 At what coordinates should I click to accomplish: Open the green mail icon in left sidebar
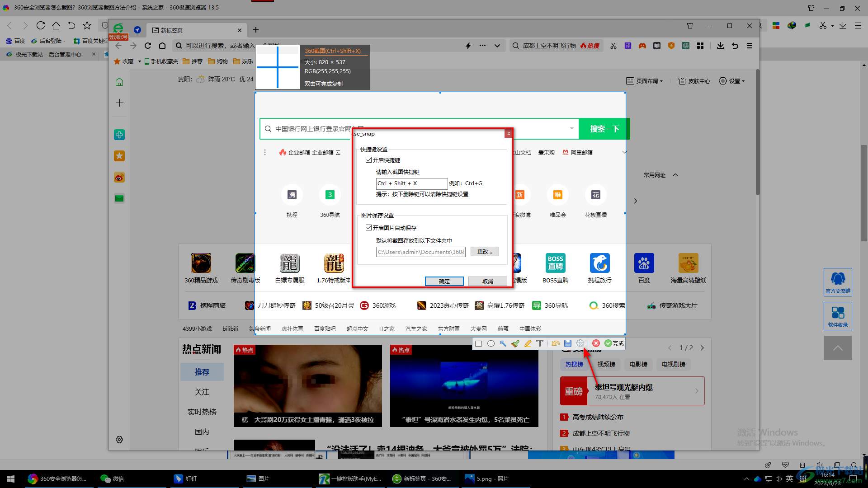click(119, 198)
